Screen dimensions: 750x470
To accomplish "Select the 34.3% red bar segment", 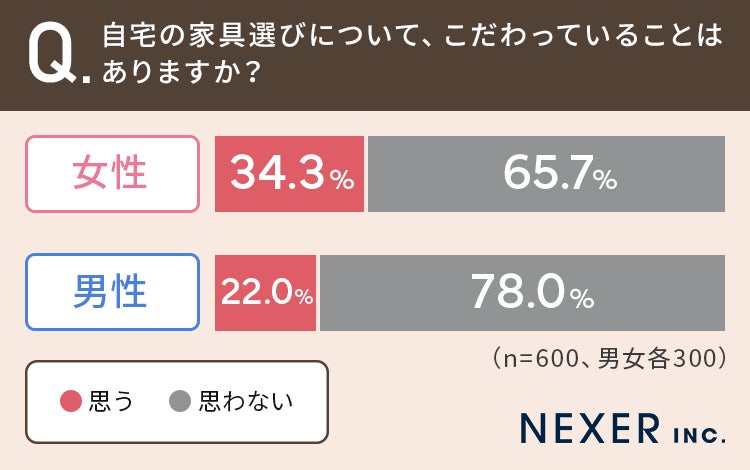I will tap(290, 175).
